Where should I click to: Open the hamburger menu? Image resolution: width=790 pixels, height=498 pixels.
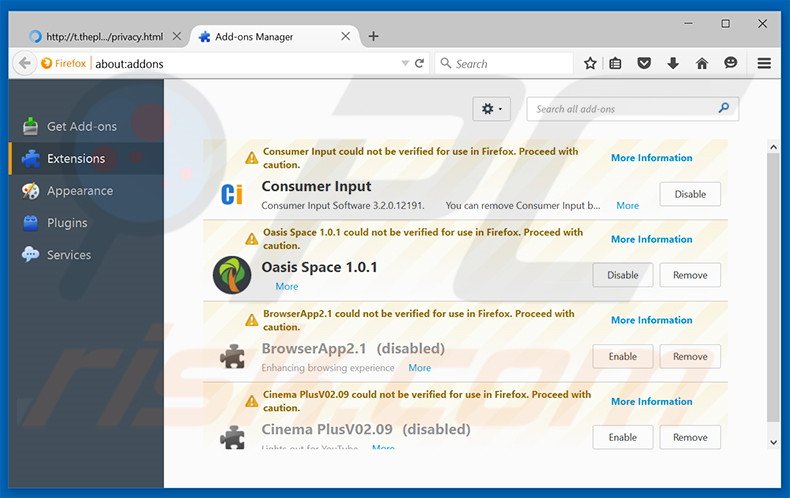[764, 64]
